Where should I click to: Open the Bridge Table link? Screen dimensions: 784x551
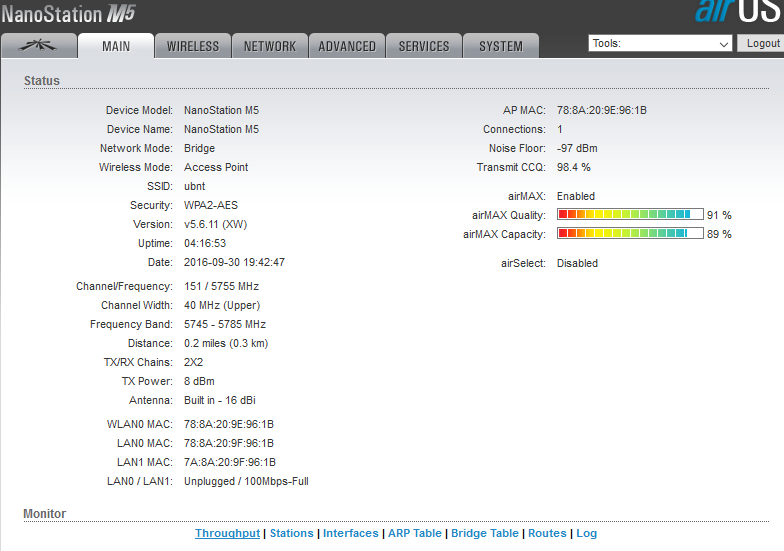484,533
